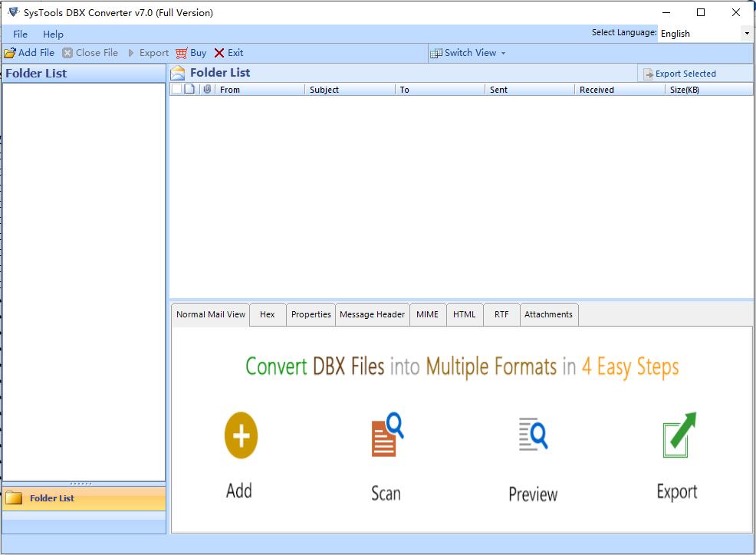
Task: Click the Close File toolbar button
Action: pos(90,53)
